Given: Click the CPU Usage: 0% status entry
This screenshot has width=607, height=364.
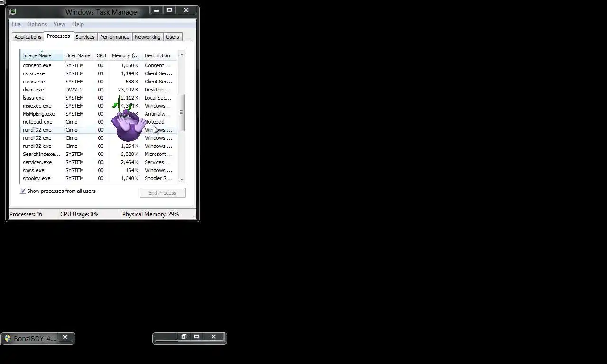Looking at the screenshot, I should pos(79,214).
